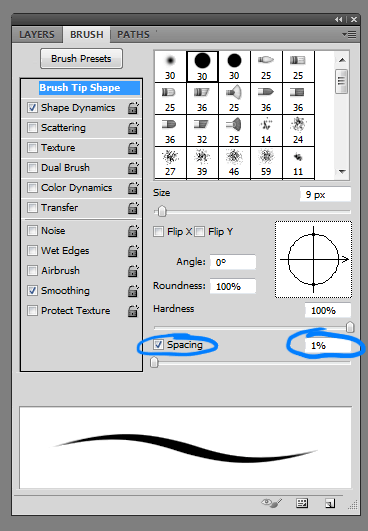Screen dimensions: 368x531
Task: Enable the Scattering checkbox
Action: [32, 128]
